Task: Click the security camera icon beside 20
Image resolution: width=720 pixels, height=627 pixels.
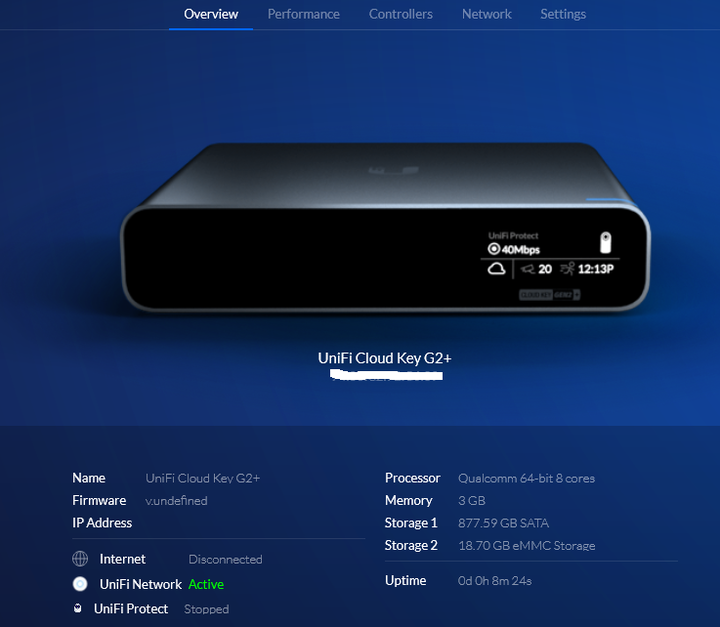Action: (528, 269)
